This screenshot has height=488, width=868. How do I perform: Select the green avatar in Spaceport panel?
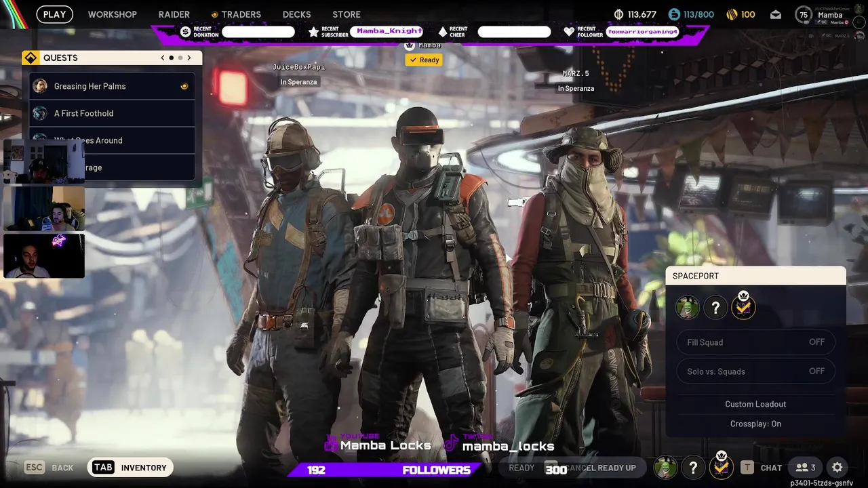point(687,308)
